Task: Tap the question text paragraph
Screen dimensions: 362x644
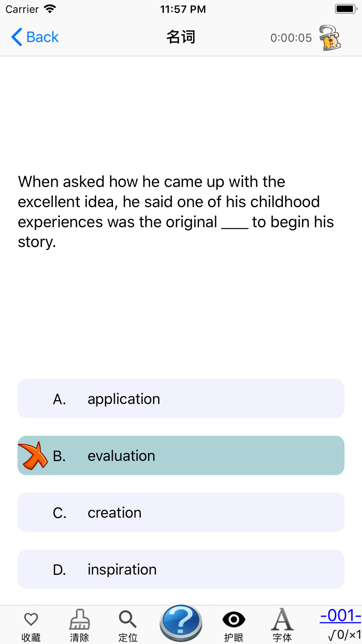Action: (x=176, y=212)
